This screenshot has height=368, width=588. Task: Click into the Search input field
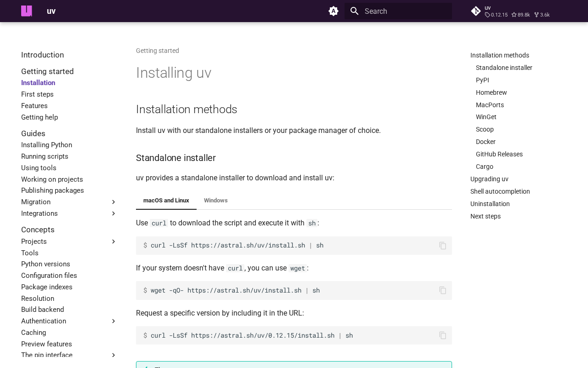coord(398,11)
